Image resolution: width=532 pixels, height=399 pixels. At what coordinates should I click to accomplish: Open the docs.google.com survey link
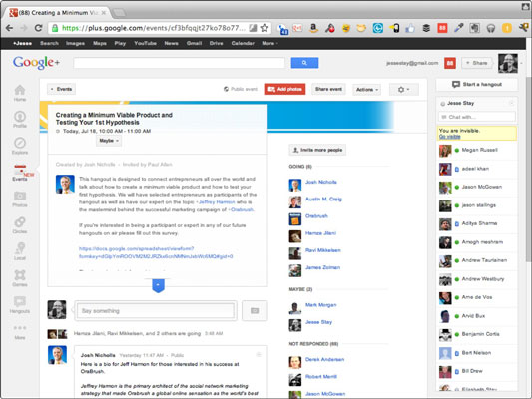(x=156, y=253)
